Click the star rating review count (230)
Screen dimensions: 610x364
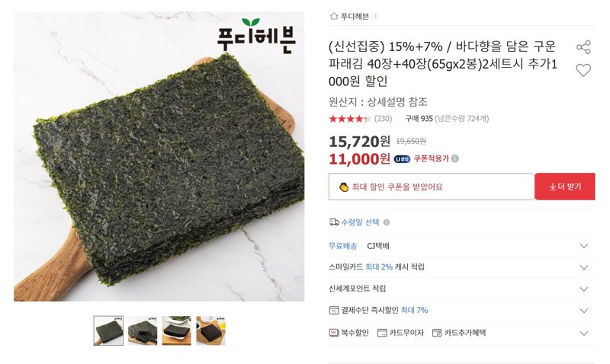[384, 119]
